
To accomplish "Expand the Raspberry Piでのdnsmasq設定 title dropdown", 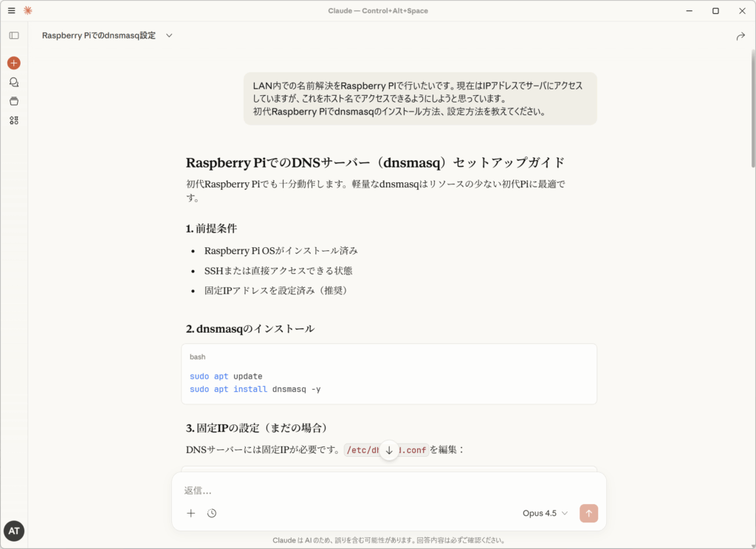I will (x=169, y=35).
